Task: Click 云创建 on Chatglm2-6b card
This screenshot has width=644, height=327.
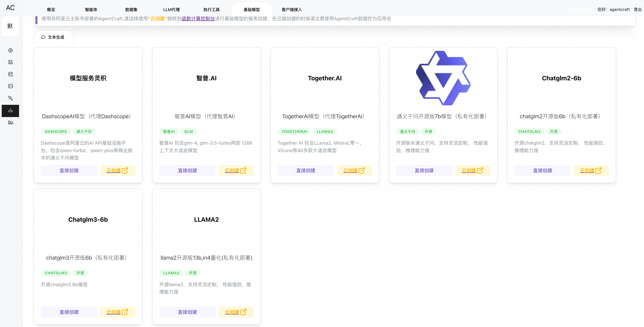Action: 591,170
